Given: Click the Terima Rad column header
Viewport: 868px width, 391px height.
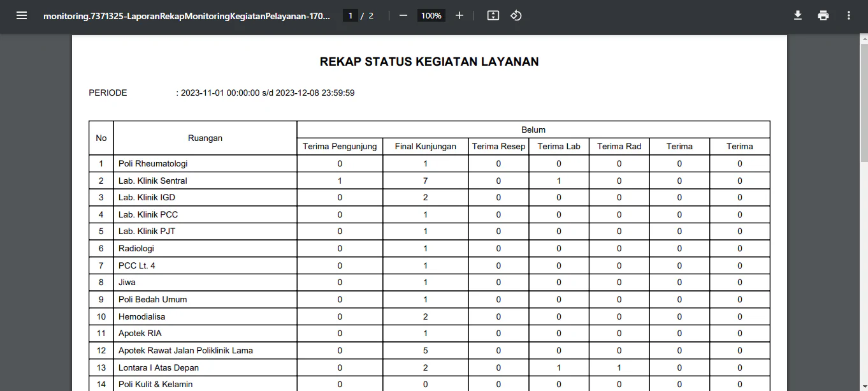Looking at the screenshot, I should coord(619,147).
